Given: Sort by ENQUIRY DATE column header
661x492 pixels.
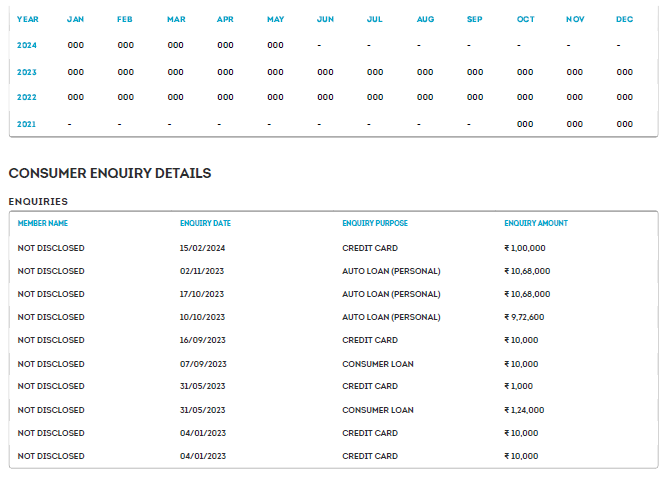Looking at the screenshot, I should [x=205, y=223].
